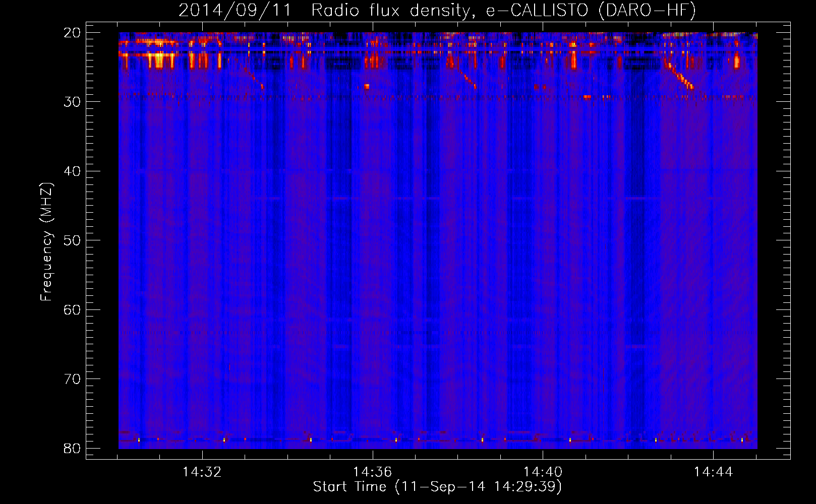Click the 80 MHz frequency tick label
Screen dimensions: 816x504
point(72,448)
